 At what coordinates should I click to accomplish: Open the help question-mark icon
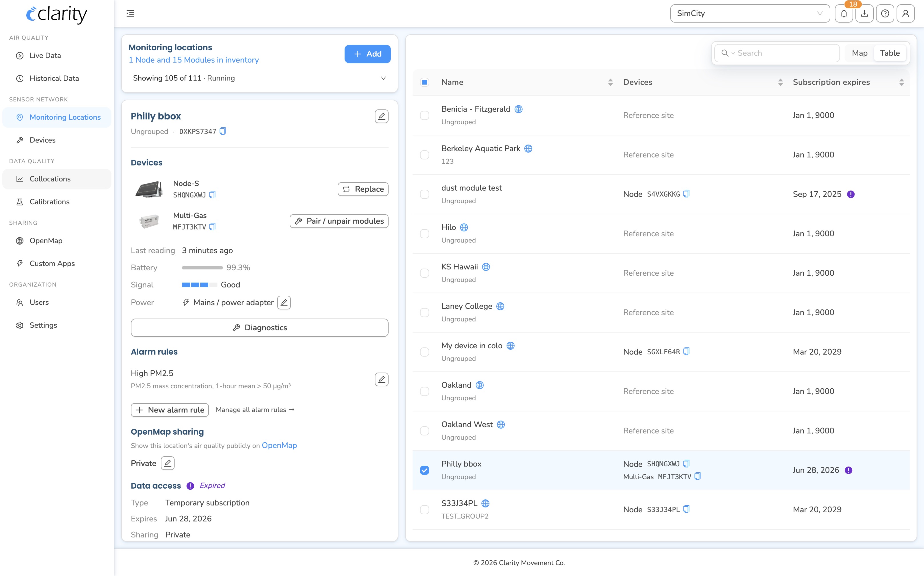coord(885,14)
